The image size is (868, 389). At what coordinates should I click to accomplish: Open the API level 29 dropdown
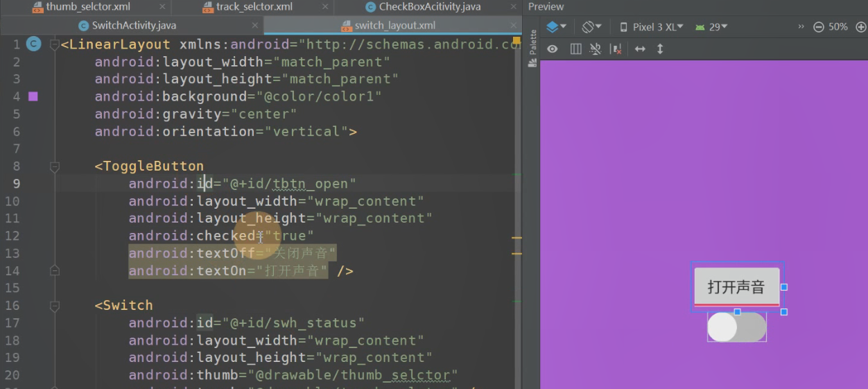coord(711,27)
